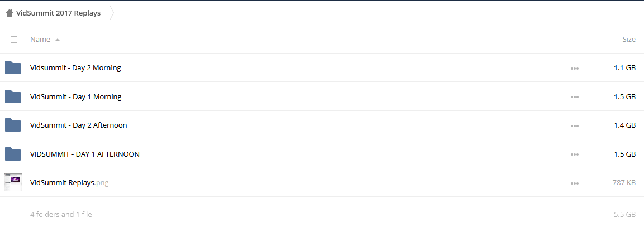Sort by Name column header

pyautogui.click(x=40, y=40)
